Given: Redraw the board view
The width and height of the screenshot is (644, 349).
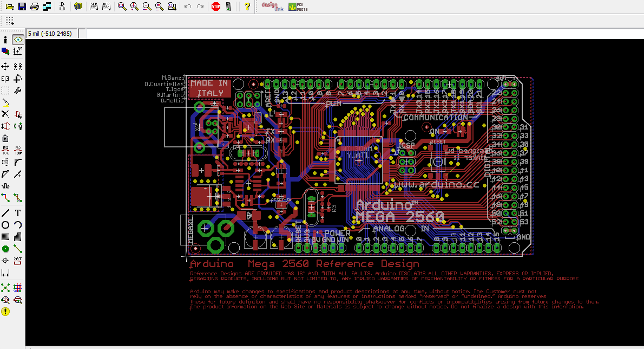Looking at the screenshot, I should [159, 7].
